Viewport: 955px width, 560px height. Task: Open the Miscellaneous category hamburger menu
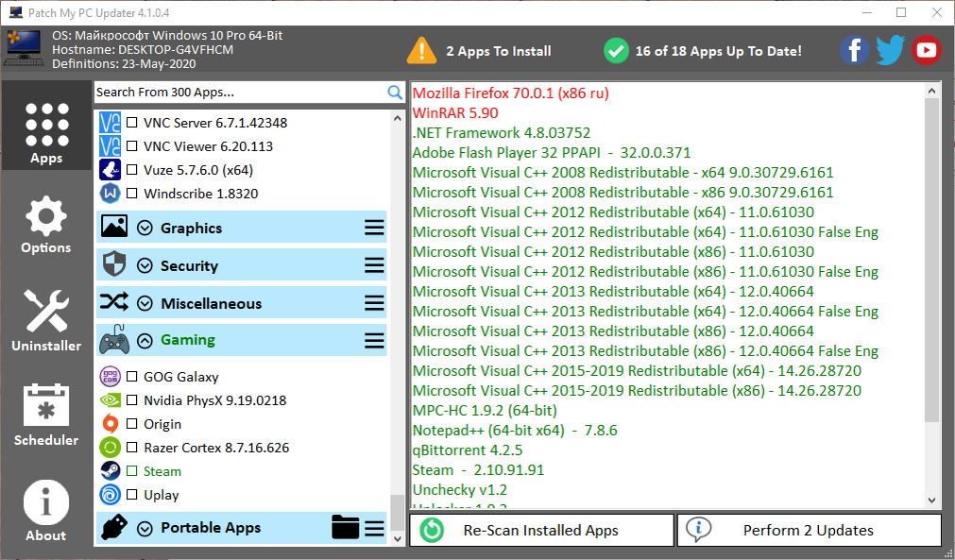374,303
